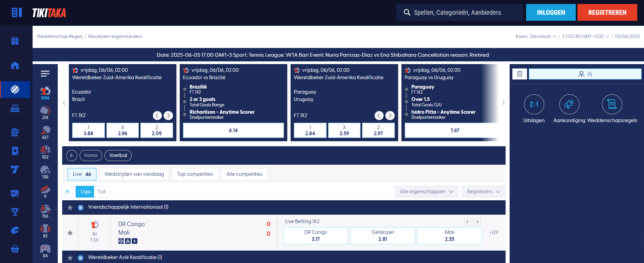Select esports gamepad icon with 84
This screenshot has width=644, height=263.
45,251
